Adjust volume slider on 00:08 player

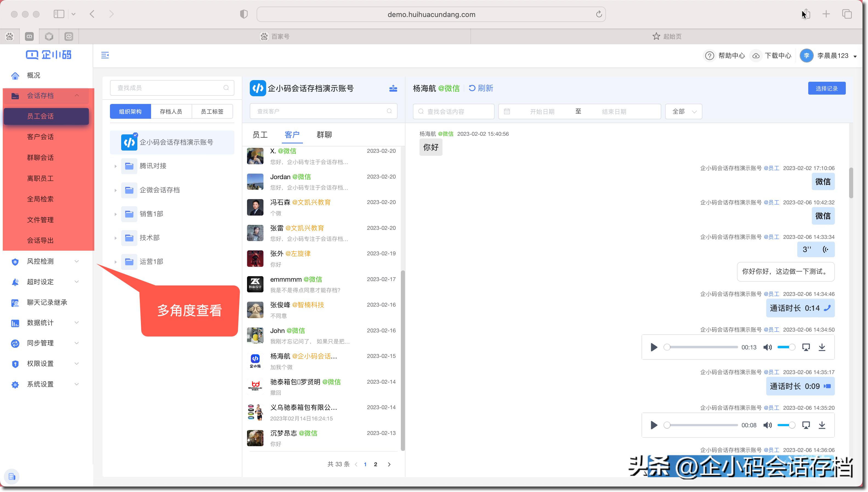pos(786,425)
